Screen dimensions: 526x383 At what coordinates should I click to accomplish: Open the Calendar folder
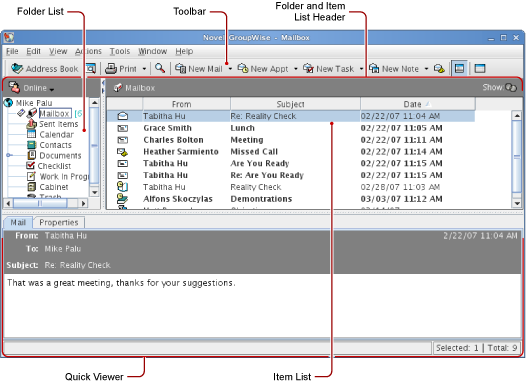click(56, 134)
